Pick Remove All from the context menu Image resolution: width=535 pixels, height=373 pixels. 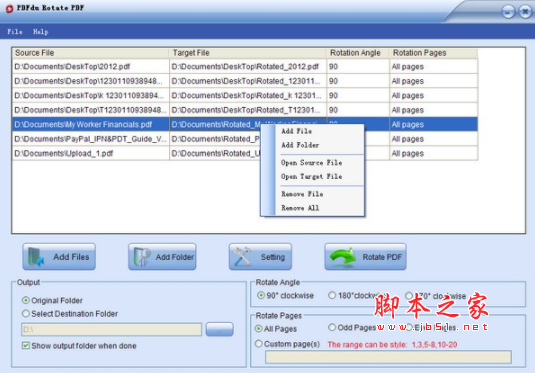click(300, 208)
